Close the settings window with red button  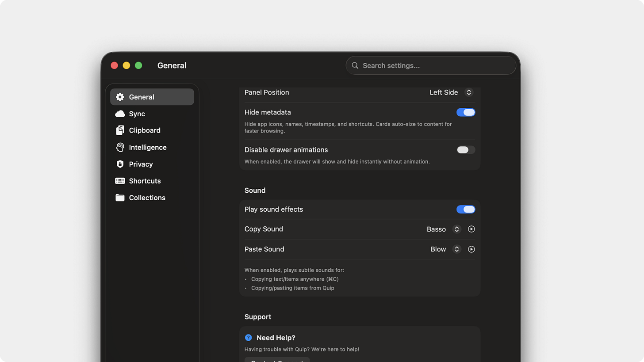114,65
